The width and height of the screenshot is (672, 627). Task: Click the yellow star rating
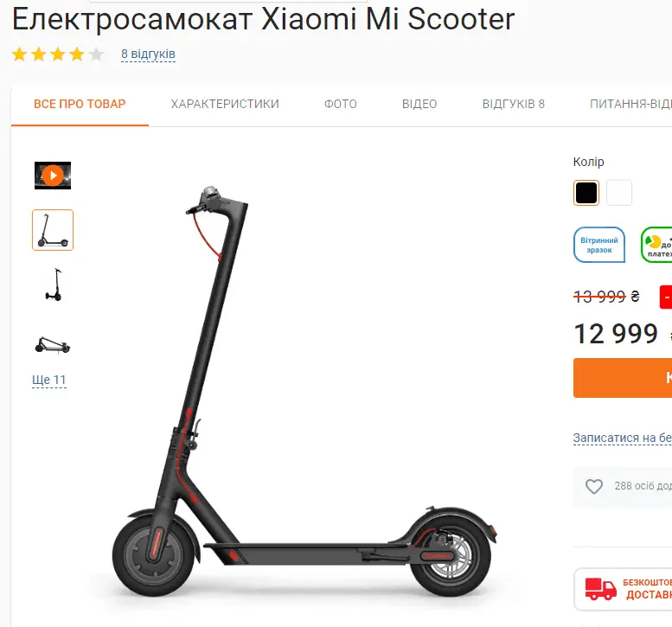(x=57, y=54)
